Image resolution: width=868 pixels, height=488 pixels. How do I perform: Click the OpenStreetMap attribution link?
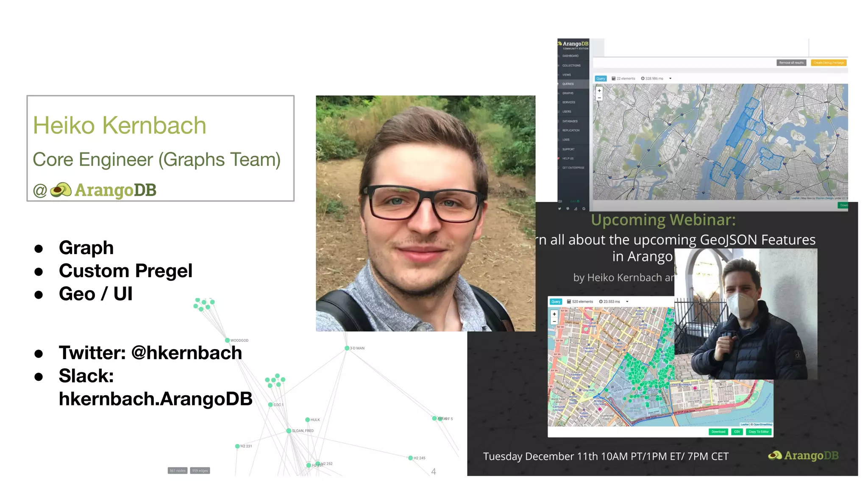pos(763,424)
